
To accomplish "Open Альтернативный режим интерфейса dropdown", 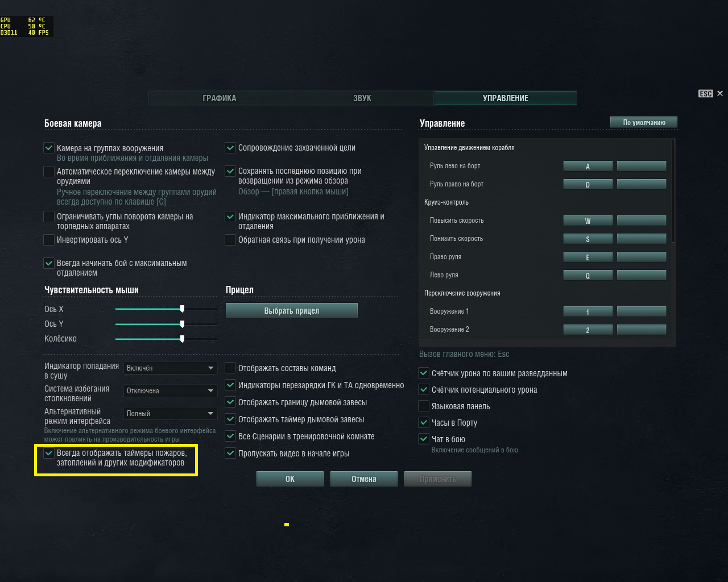I will point(171,413).
